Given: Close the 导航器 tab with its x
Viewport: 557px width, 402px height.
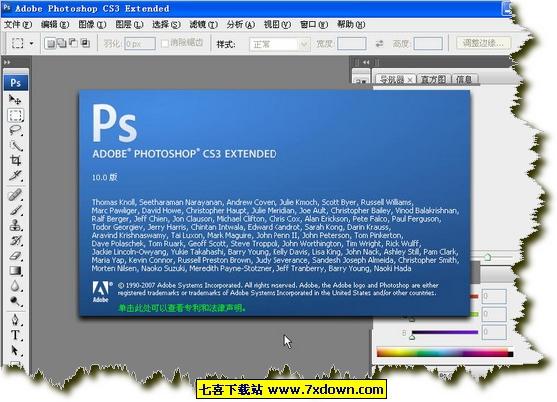Looking at the screenshot, I should [x=410, y=80].
